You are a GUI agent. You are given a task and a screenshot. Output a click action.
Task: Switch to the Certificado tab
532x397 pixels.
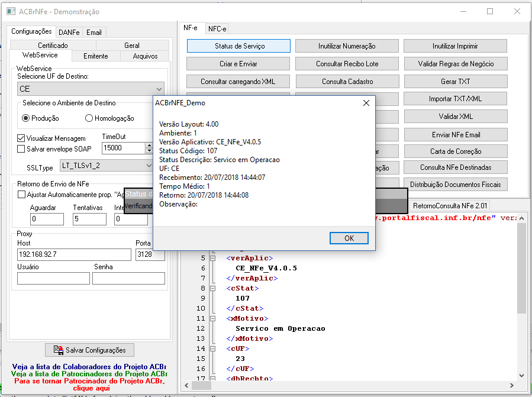tap(53, 45)
